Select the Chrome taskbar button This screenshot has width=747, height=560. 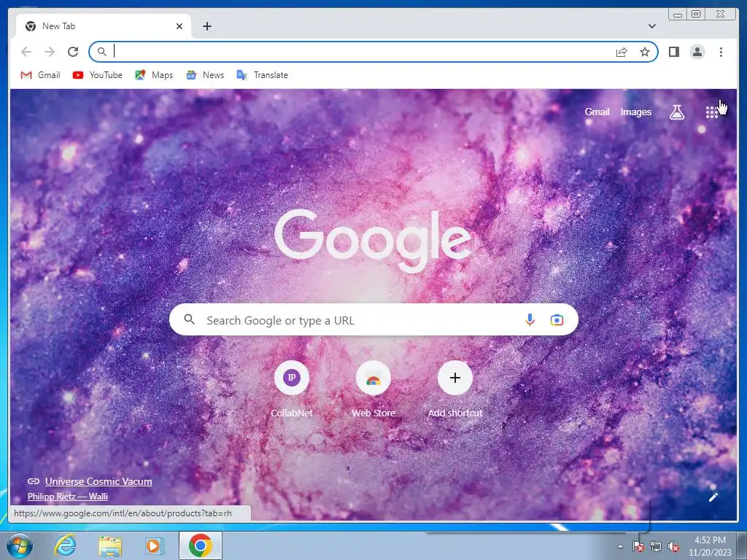tap(201, 545)
